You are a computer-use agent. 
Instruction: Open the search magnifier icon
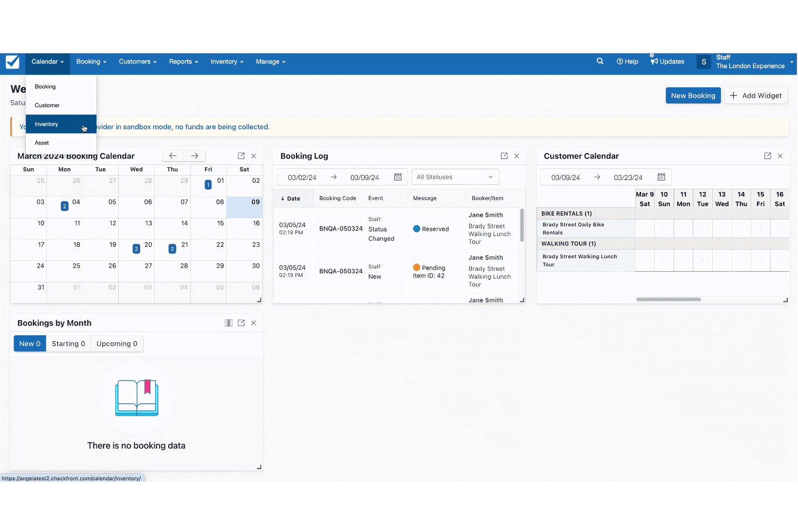(600, 61)
